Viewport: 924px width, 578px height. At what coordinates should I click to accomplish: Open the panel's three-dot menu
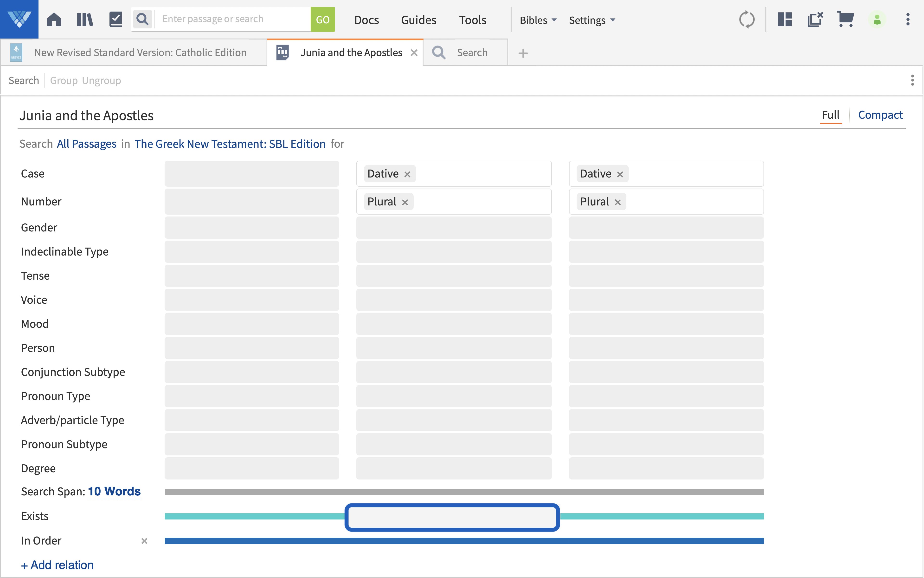point(912,80)
